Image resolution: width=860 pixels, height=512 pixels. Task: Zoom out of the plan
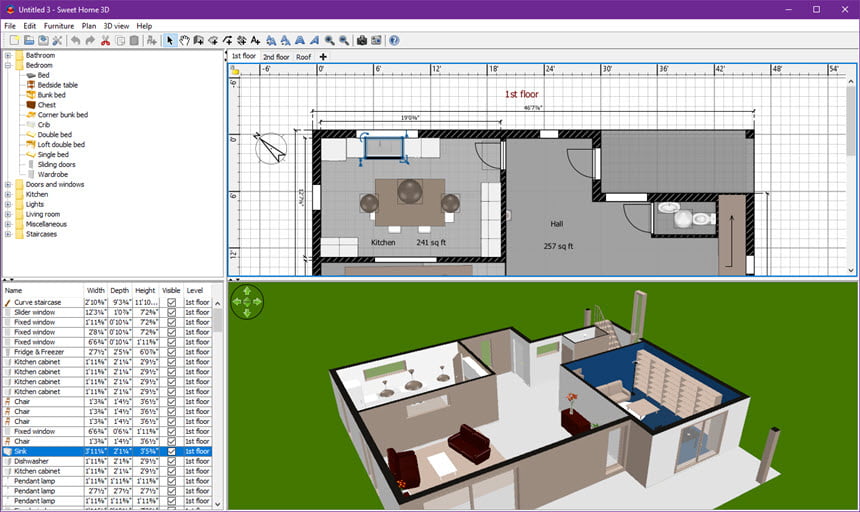click(x=343, y=40)
